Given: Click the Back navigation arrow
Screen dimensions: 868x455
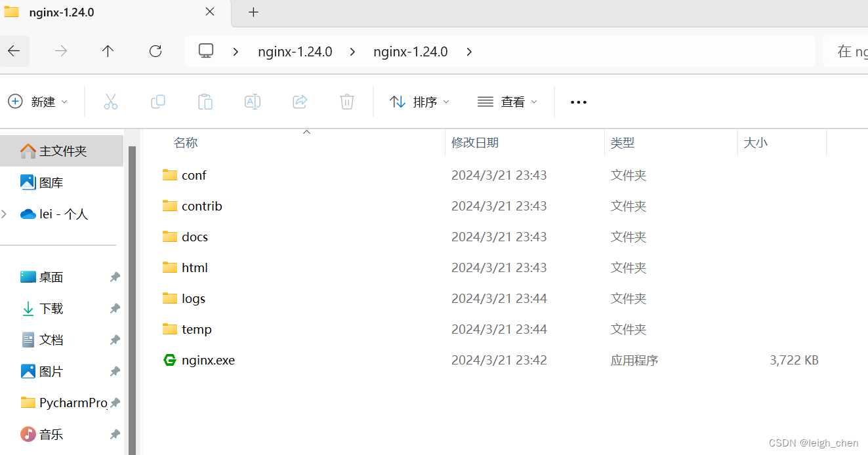Looking at the screenshot, I should pyautogui.click(x=13, y=51).
